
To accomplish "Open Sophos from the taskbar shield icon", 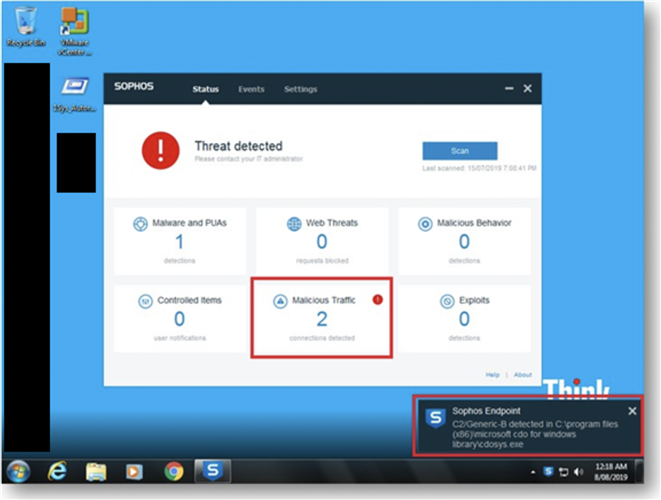I will 212,471.
